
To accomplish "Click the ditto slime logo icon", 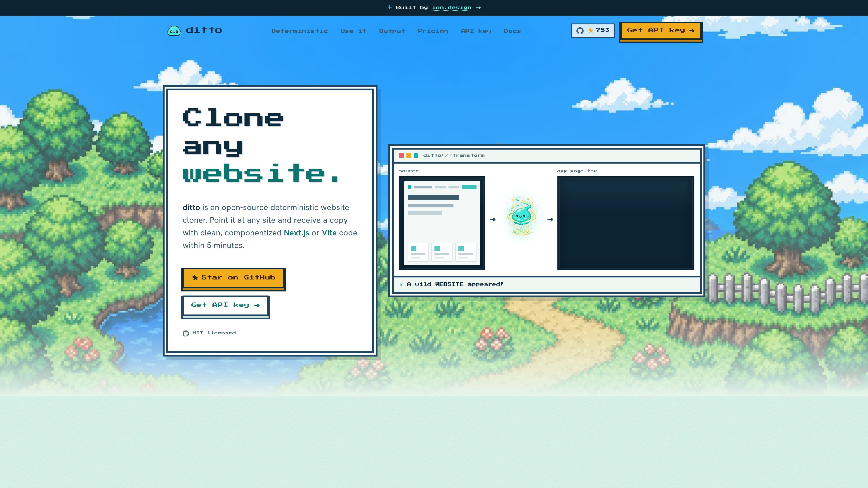I will click(x=174, y=31).
